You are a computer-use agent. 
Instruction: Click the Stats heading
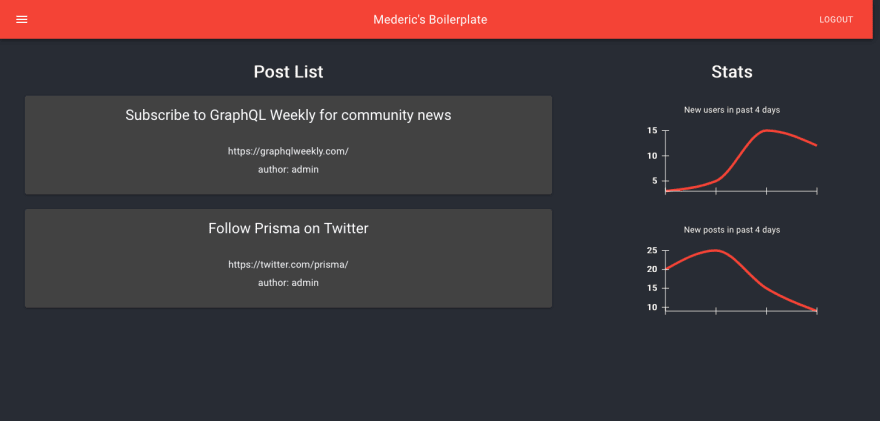click(732, 72)
